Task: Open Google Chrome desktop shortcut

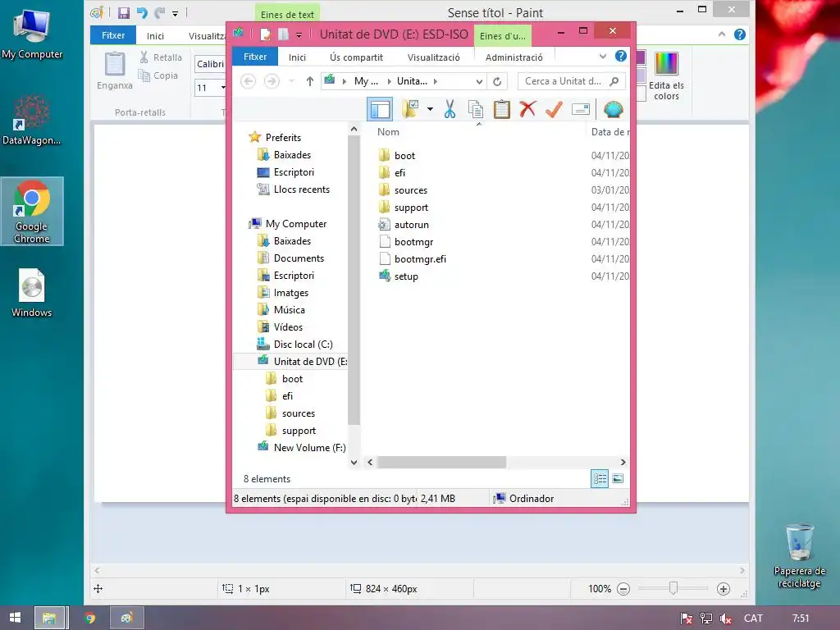Action: click(x=32, y=212)
